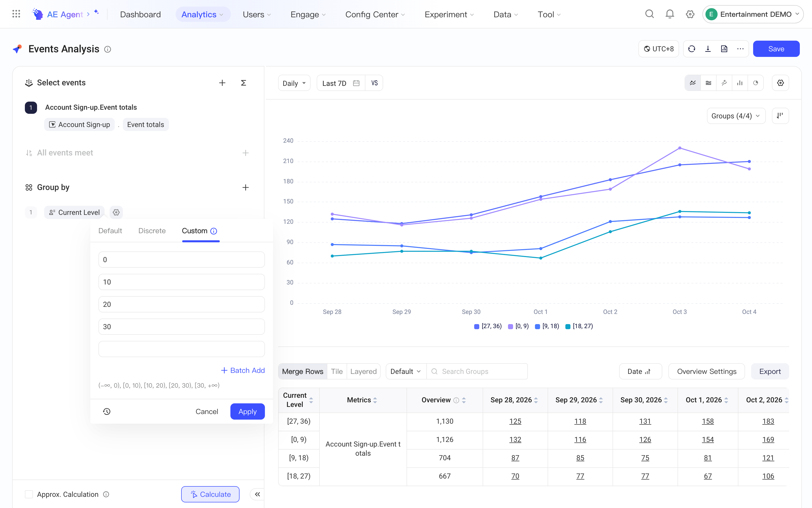
Task: Open Current Level grouping settings gear
Action: [x=116, y=212]
